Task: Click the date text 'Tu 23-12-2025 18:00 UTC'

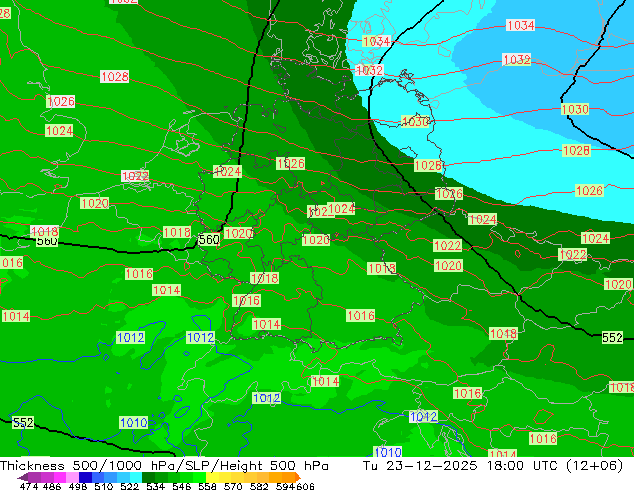Action: pyautogui.click(x=461, y=465)
